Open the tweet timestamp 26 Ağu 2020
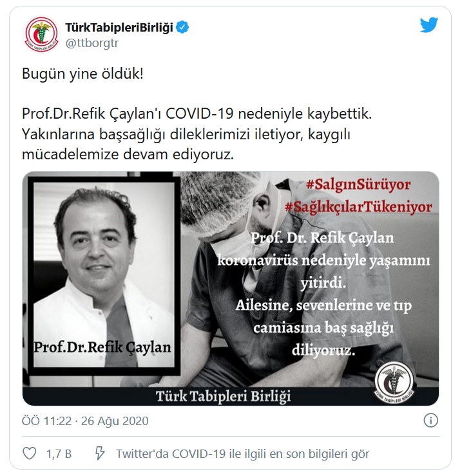The image size is (462, 476). click(x=85, y=421)
